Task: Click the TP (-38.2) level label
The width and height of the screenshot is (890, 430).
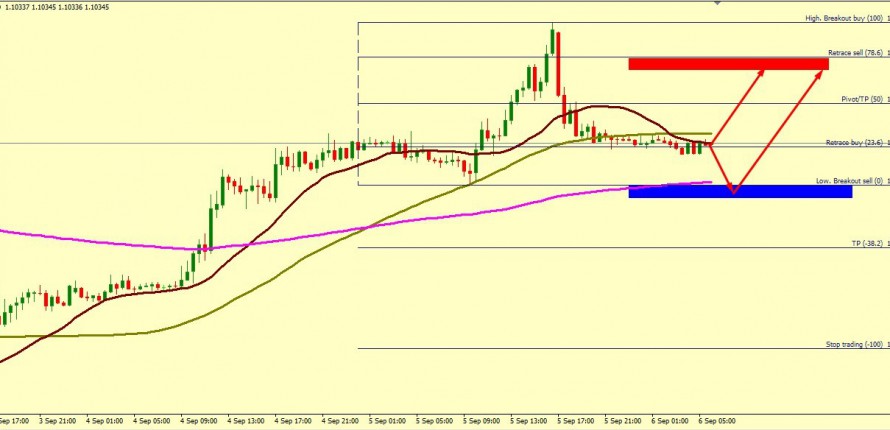Action: coord(866,244)
